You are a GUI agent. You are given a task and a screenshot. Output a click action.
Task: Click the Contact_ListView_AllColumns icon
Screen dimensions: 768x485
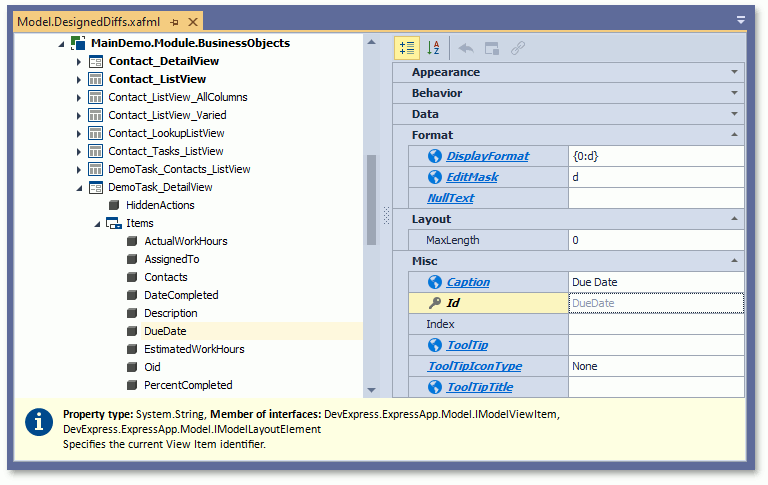click(96, 97)
